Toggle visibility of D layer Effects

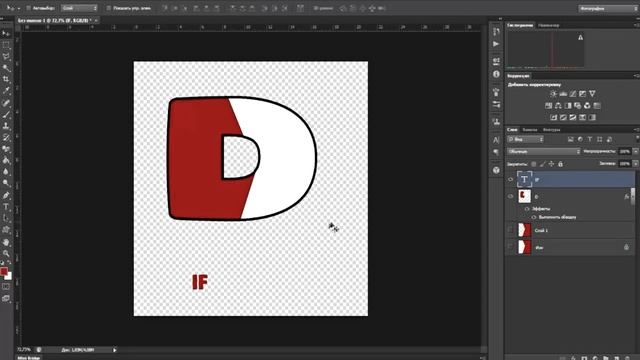(x=527, y=209)
